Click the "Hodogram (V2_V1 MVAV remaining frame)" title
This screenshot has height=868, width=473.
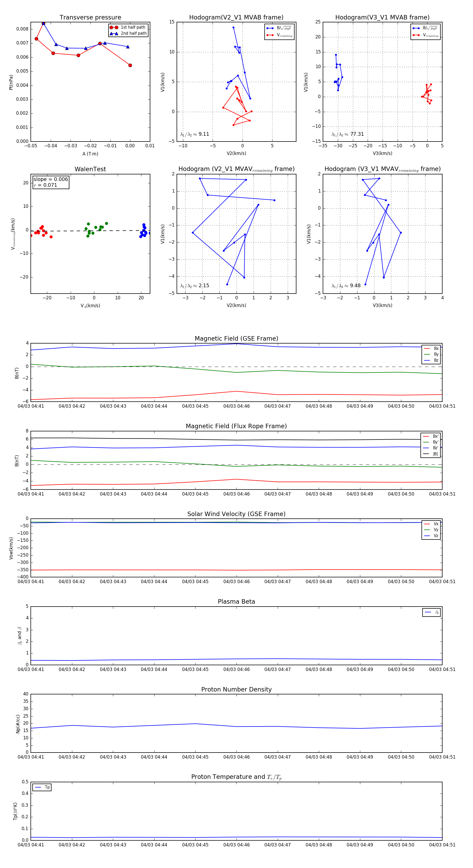pyautogui.click(x=236, y=169)
